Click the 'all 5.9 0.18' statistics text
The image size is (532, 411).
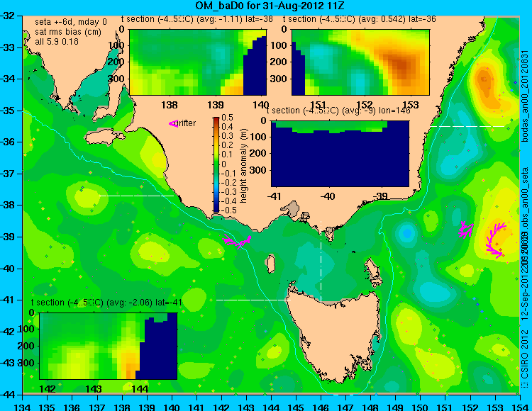click(x=57, y=42)
